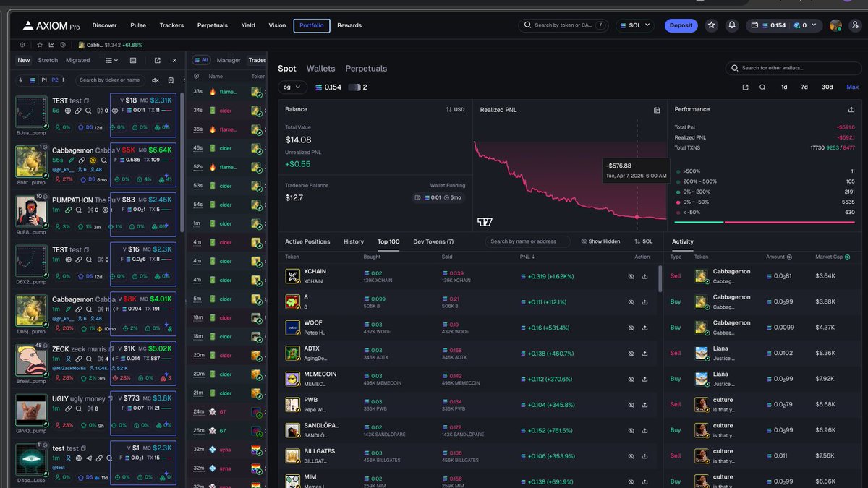This screenshot has width=868, height=488.
Task: Focus the Search by name or address field
Action: 527,241
